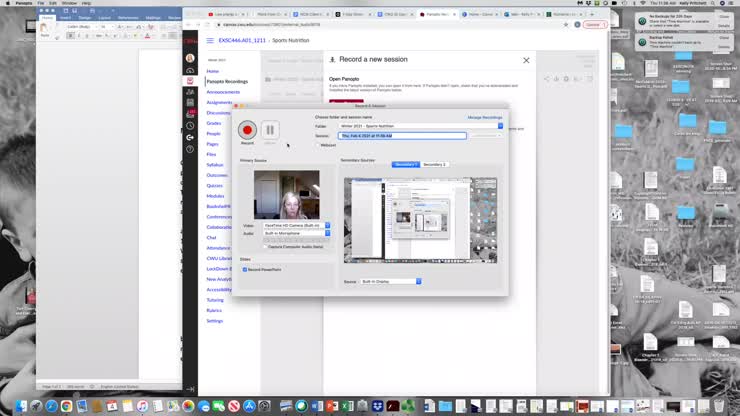Open the Canvas History clock icon

tap(190, 126)
